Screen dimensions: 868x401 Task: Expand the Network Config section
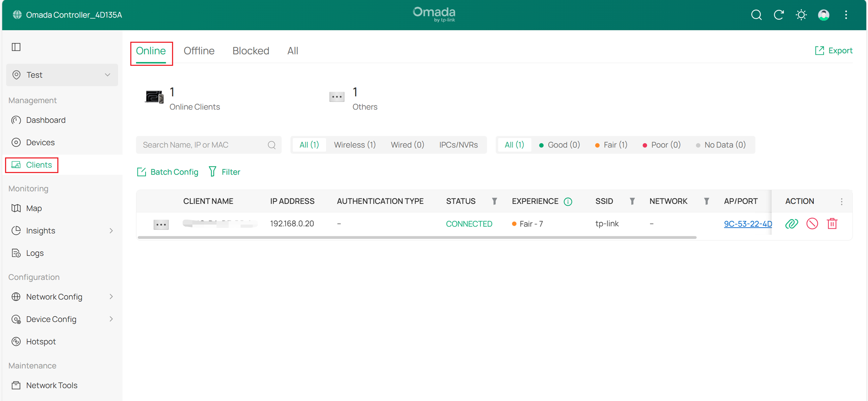pyautogui.click(x=54, y=296)
